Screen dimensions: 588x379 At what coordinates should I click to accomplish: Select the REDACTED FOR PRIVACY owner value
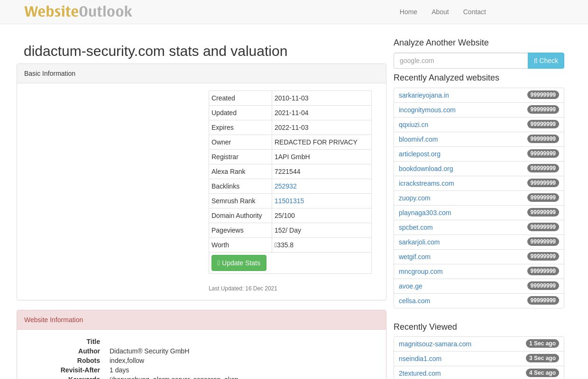click(x=316, y=142)
